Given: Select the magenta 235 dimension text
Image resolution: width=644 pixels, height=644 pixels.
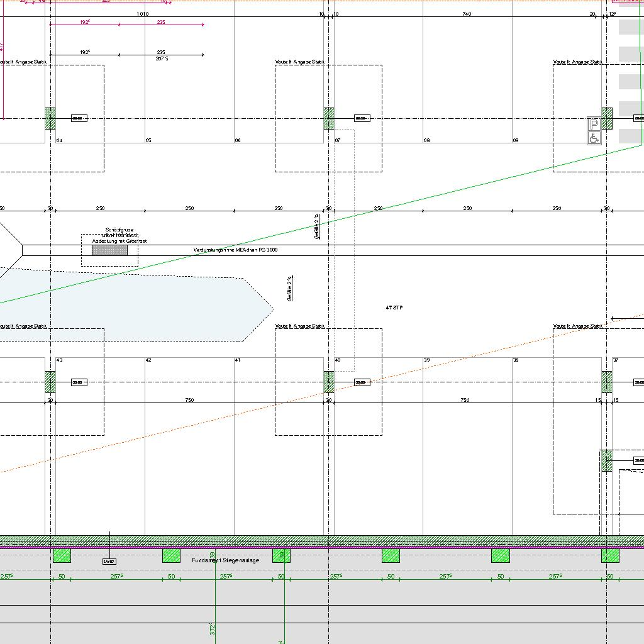Looking at the screenshot, I should [161, 22].
